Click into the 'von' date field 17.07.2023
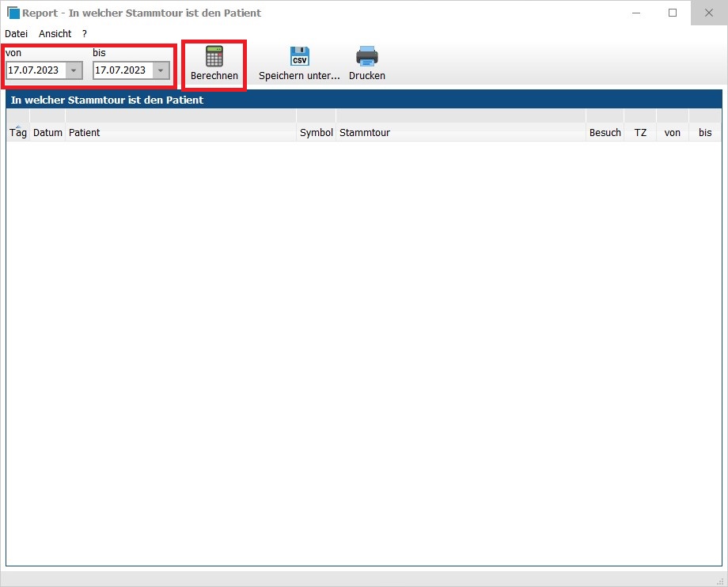The width and height of the screenshot is (728, 587). tap(36, 70)
